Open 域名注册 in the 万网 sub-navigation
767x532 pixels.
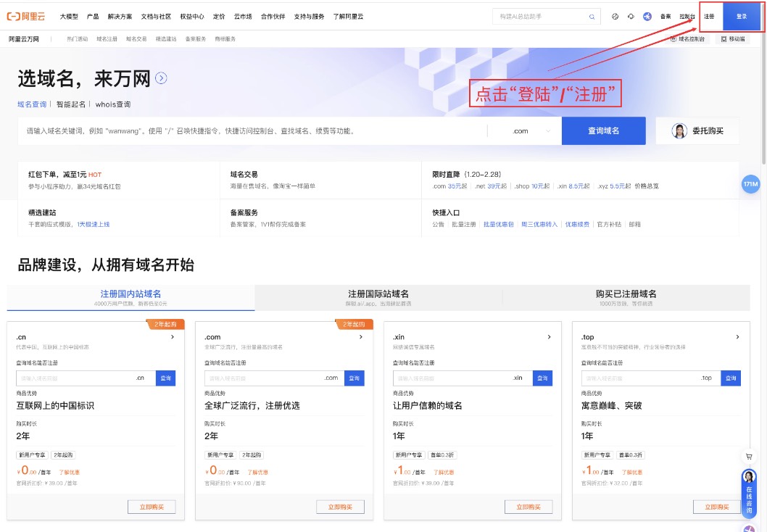(x=107, y=39)
